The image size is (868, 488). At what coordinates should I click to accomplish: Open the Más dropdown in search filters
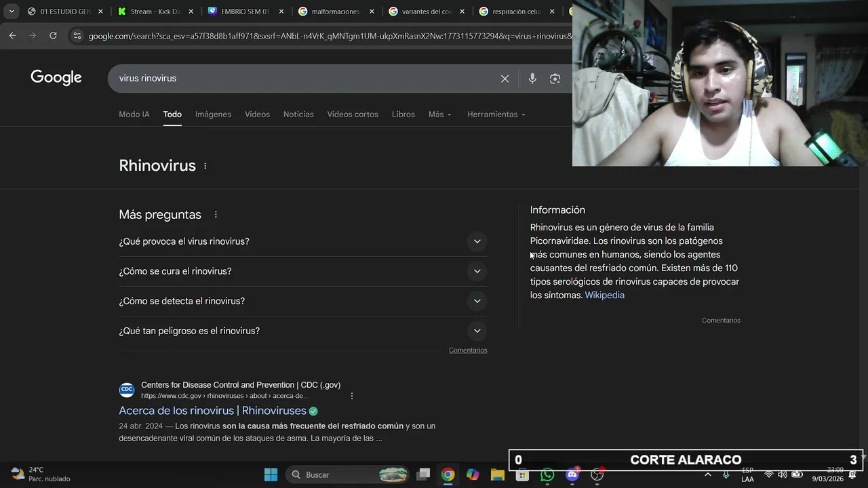[x=439, y=115]
